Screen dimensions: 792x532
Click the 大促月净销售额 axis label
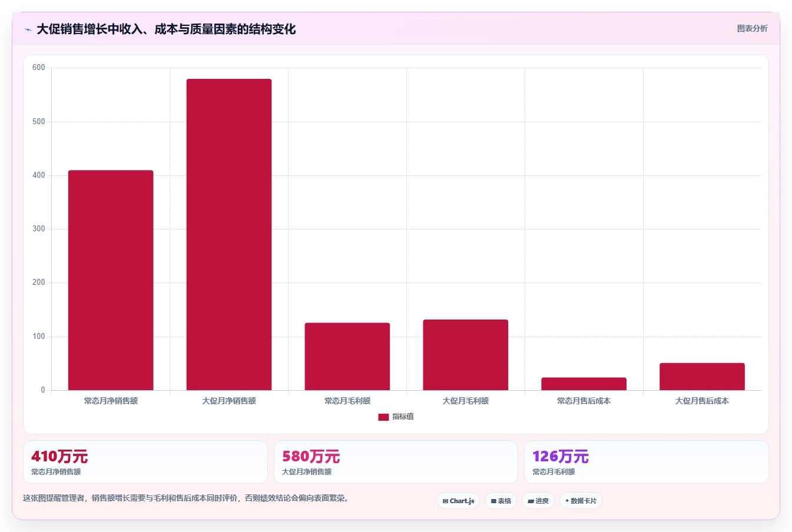click(x=229, y=401)
